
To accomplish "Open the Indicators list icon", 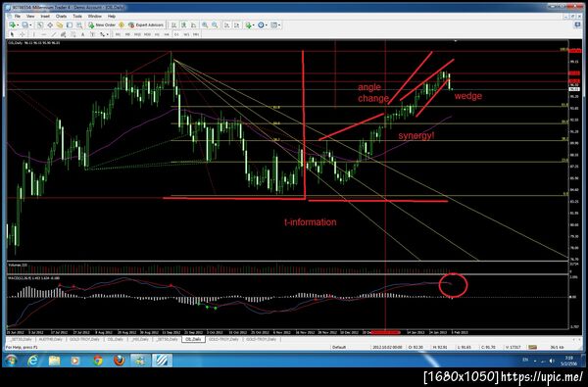I will [x=248, y=24].
